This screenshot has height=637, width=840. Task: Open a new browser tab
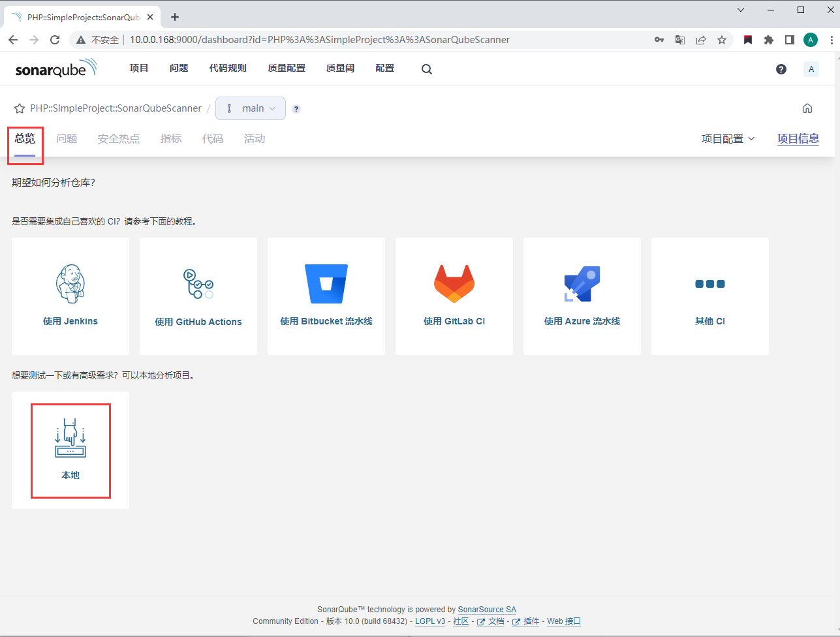coord(175,17)
